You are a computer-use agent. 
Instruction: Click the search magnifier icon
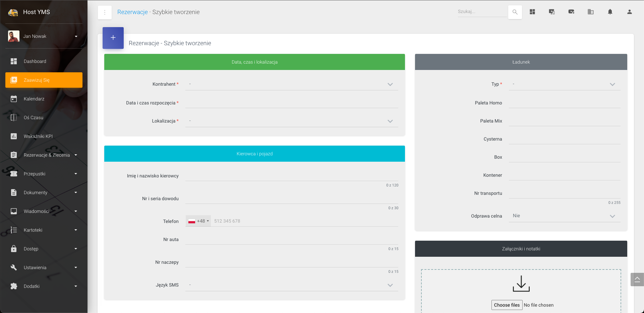tap(515, 12)
